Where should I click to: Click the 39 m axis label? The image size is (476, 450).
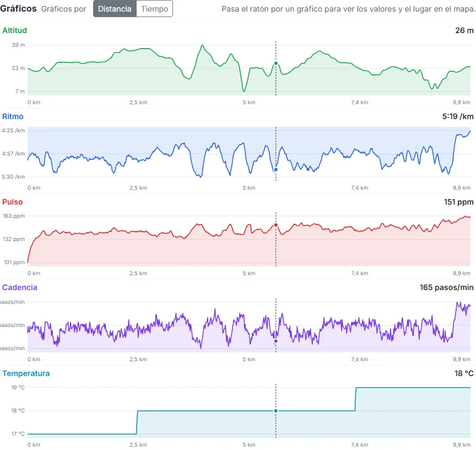point(18,45)
